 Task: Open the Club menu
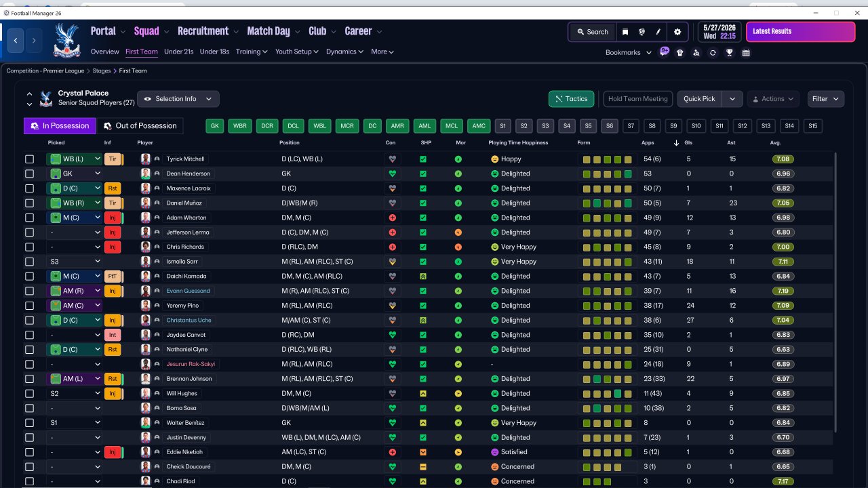coord(323,31)
